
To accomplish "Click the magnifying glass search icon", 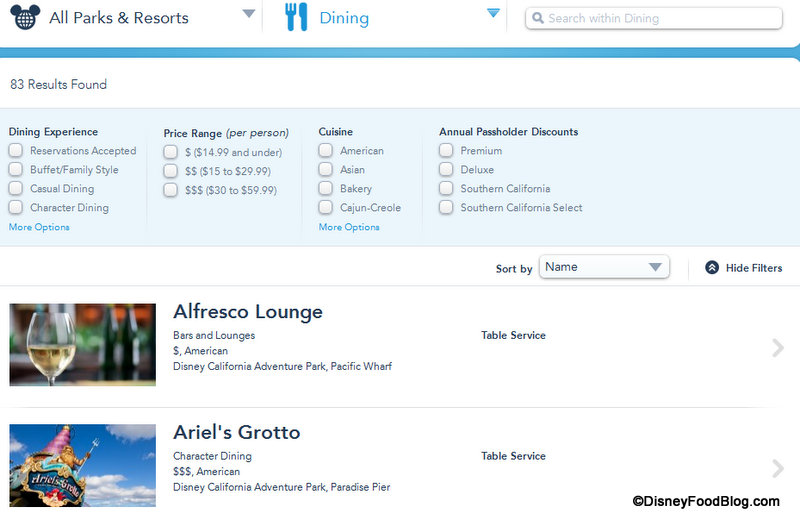I will pos(537,19).
